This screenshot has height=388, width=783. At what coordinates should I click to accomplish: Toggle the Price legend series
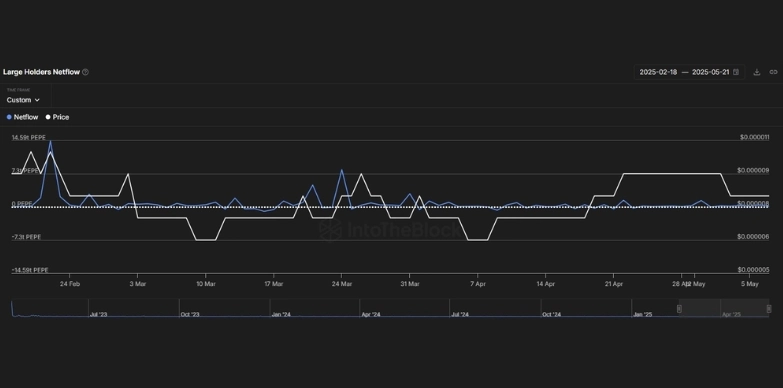(x=57, y=117)
